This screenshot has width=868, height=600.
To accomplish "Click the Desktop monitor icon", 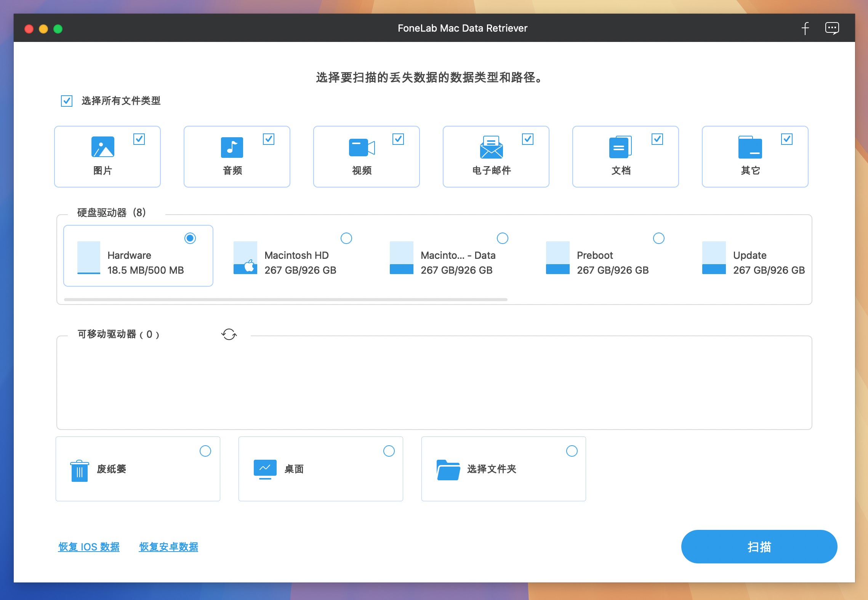I will pyautogui.click(x=265, y=470).
